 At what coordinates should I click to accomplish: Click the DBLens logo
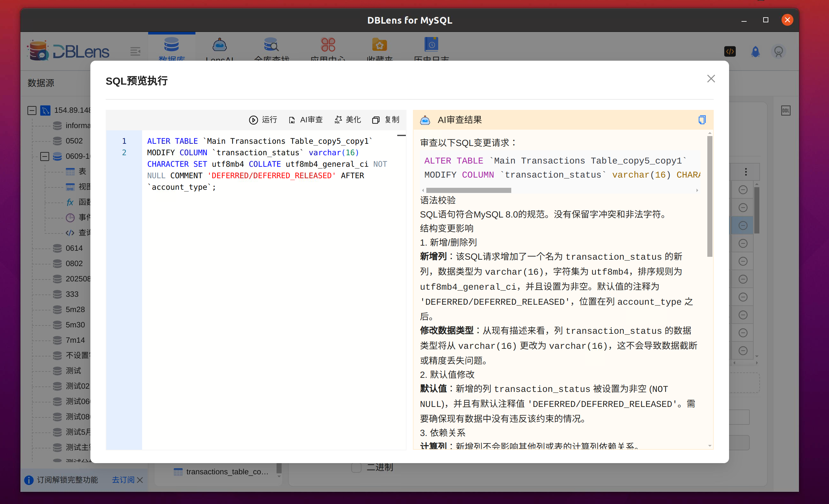pyautogui.click(x=68, y=51)
